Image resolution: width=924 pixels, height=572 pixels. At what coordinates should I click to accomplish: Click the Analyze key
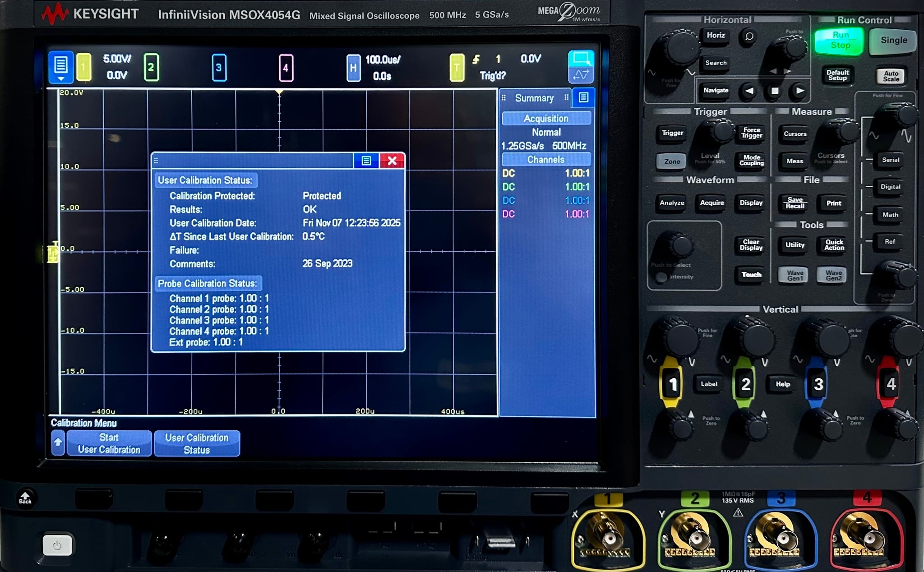pos(672,203)
